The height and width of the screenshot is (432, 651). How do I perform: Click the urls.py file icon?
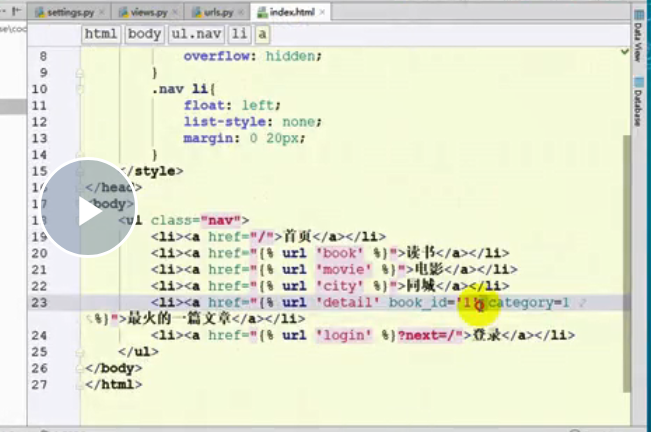click(197, 12)
